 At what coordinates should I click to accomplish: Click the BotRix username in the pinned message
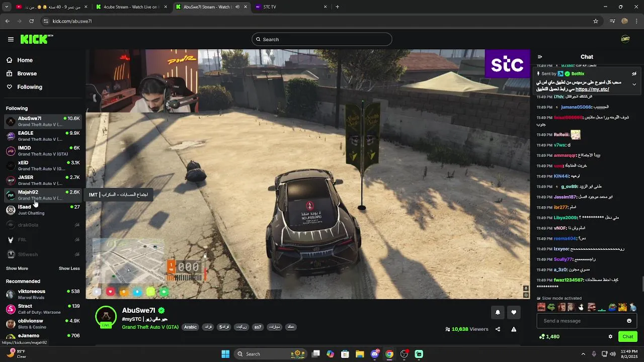[x=578, y=74]
